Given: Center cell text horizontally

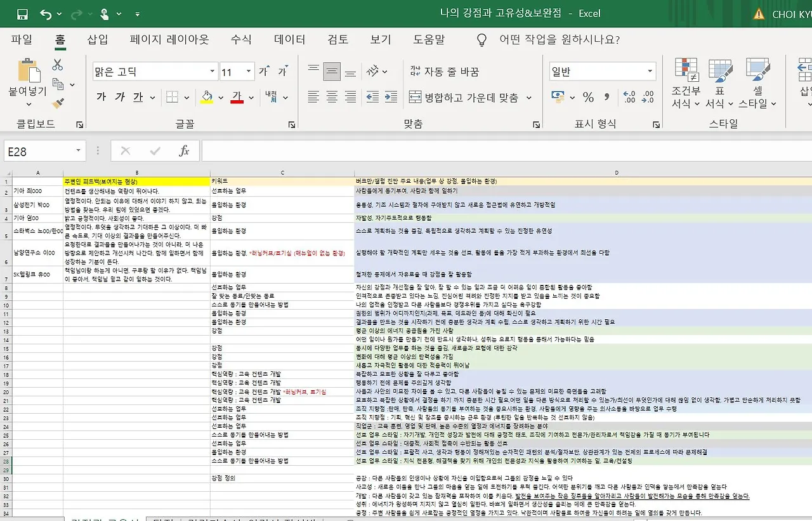Looking at the screenshot, I should pyautogui.click(x=332, y=97).
